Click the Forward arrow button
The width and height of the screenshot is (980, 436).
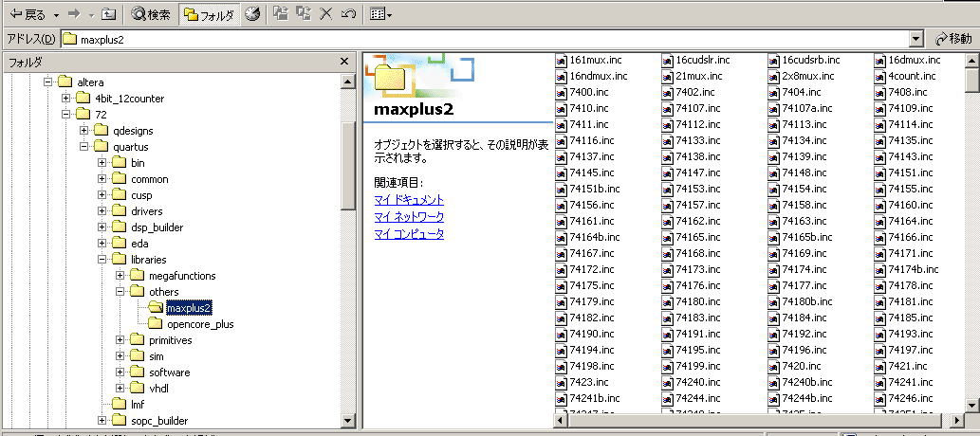74,14
